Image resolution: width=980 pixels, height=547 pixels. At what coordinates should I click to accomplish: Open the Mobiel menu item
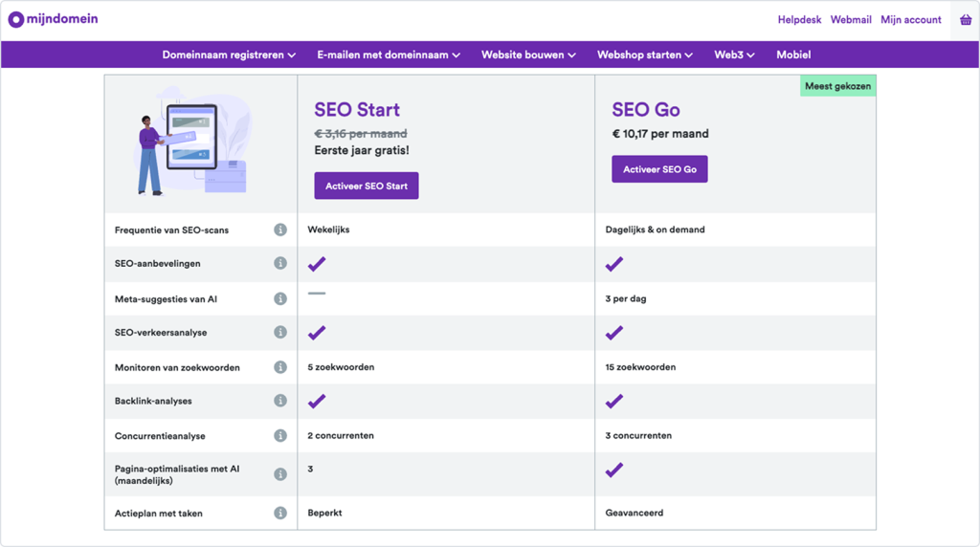[793, 55]
